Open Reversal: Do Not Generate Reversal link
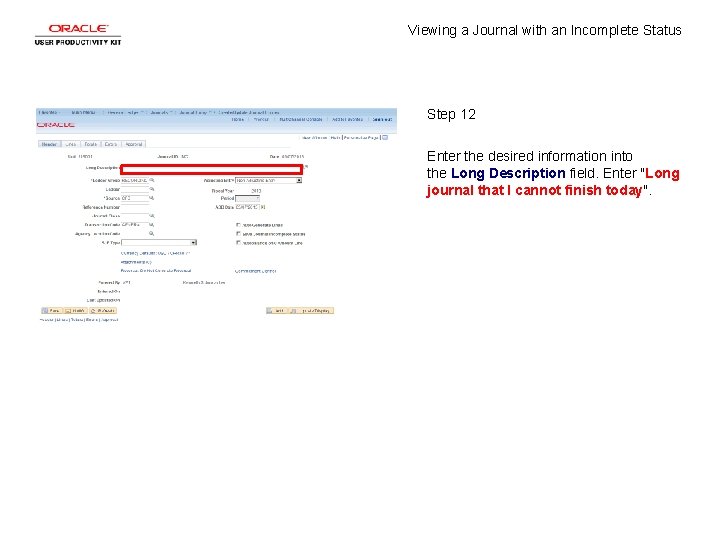The image size is (720, 540). (156, 271)
